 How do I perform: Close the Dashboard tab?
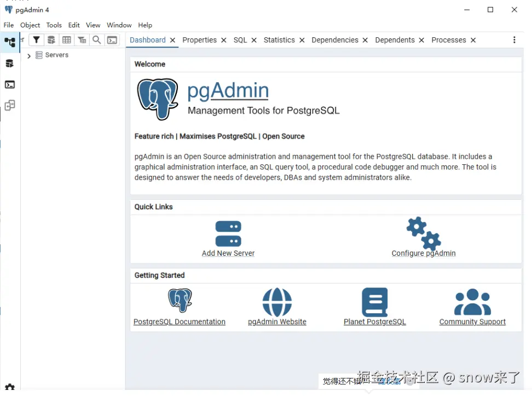(172, 40)
